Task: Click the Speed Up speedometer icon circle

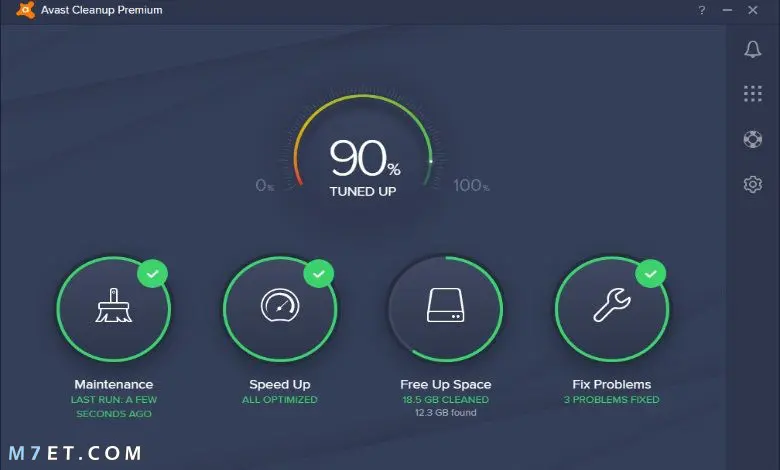Action: click(280, 309)
